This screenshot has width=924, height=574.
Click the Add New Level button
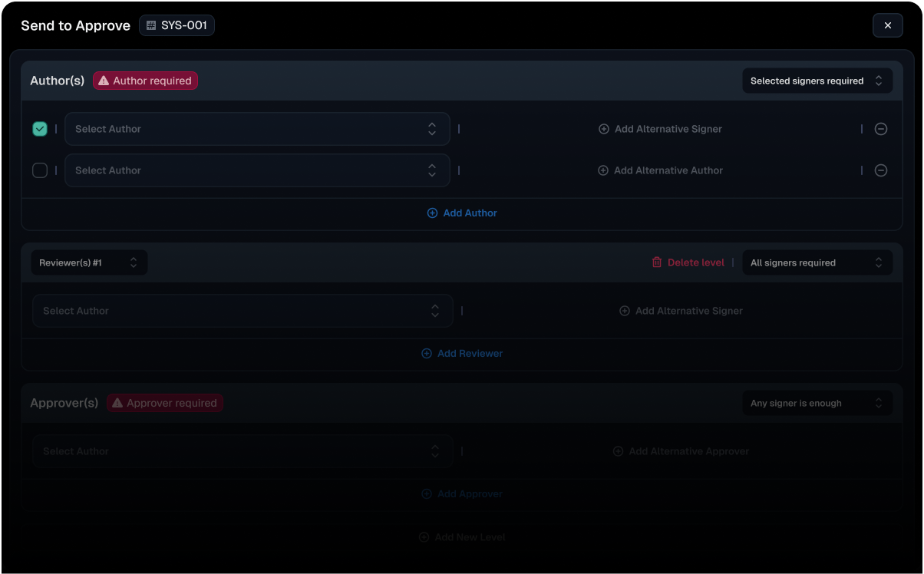pyautogui.click(x=462, y=537)
